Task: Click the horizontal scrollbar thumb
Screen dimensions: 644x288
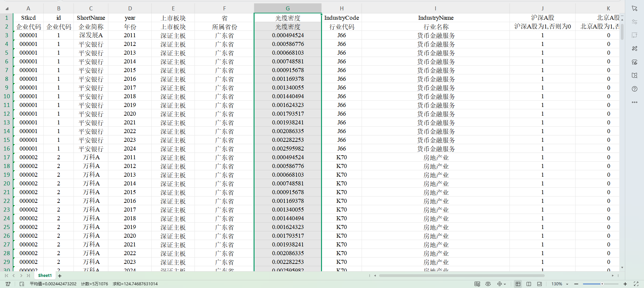Action: [461, 276]
